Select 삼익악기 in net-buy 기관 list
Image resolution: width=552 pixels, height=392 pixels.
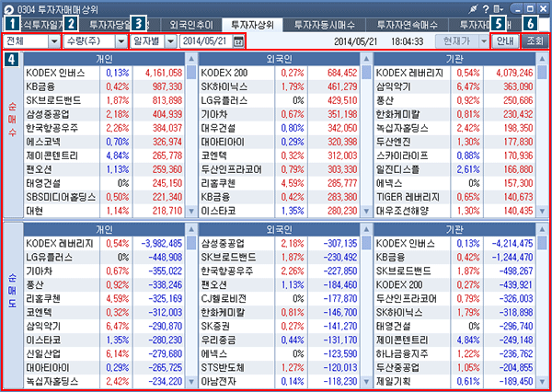click(x=454, y=86)
